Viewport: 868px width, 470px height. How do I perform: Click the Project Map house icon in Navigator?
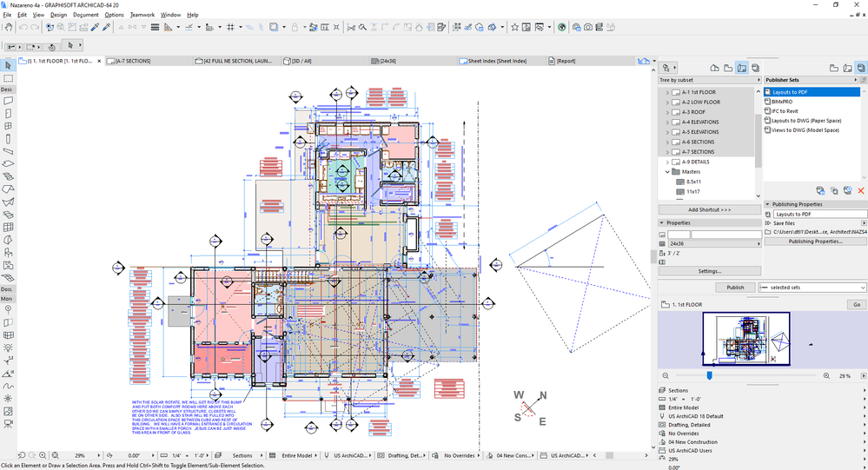pyautogui.click(x=715, y=68)
